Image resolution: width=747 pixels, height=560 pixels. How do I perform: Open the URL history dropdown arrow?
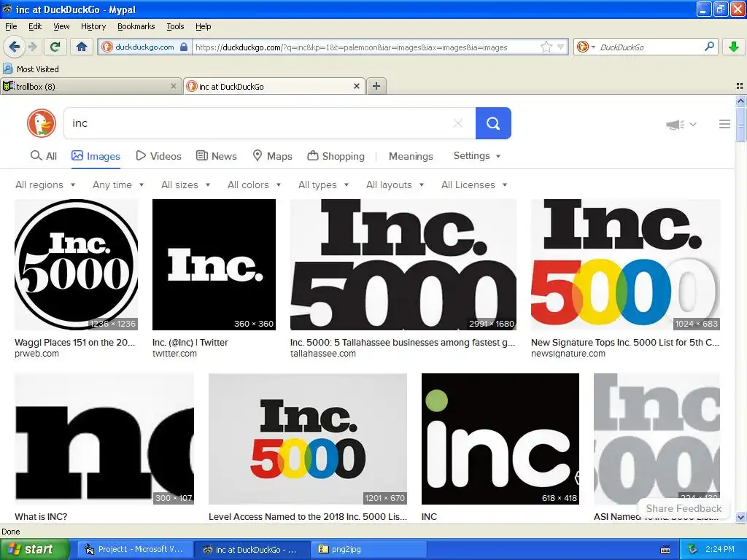pyautogui.click(x=561, y=47)
